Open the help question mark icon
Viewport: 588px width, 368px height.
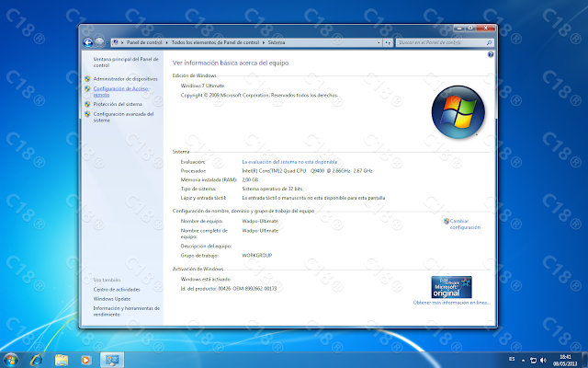click(x=491, y=55)
